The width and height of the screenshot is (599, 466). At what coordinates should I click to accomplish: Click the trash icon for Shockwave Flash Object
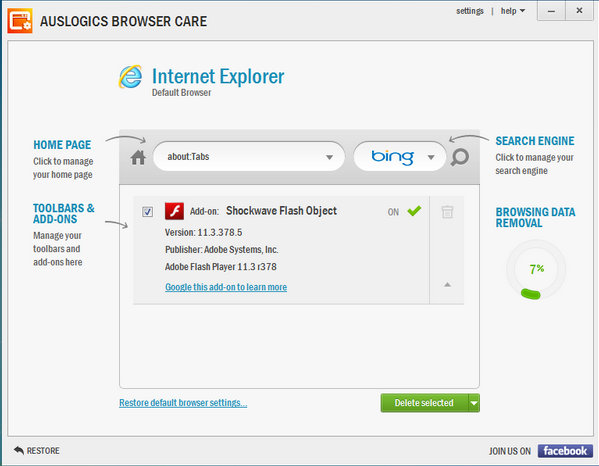tap(447, 212)
